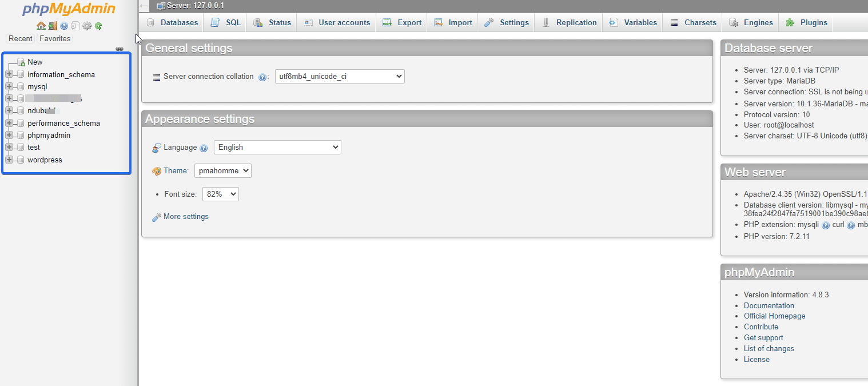Click the log out door icon
This screenshot has height=386, width=868.
point(53,26)
